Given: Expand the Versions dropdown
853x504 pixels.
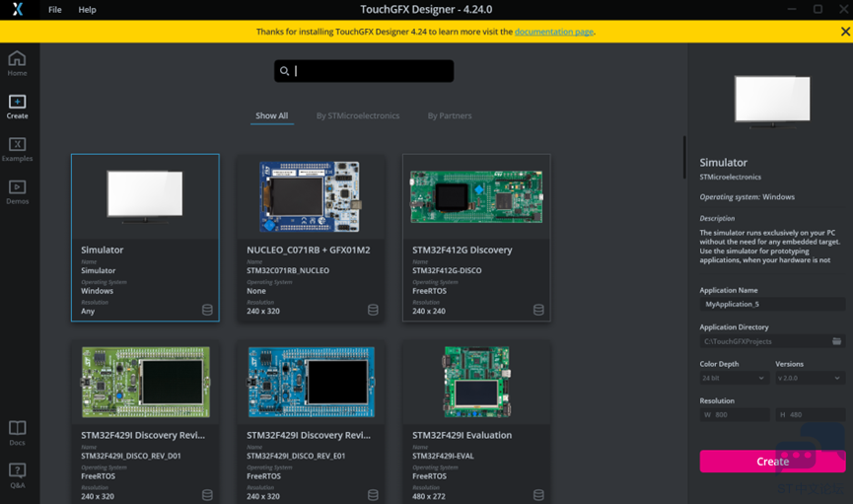Looking at the screenshot, I should (810, 378).
